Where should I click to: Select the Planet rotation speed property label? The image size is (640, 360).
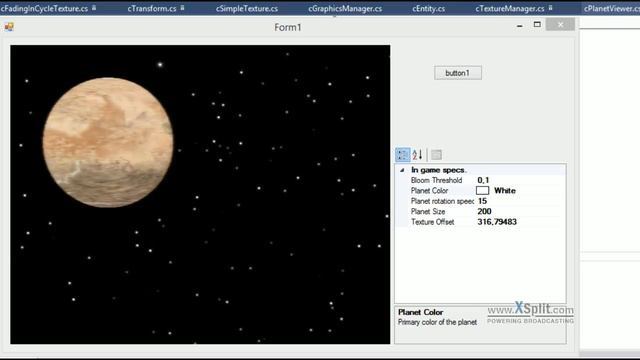click(442, 201)
